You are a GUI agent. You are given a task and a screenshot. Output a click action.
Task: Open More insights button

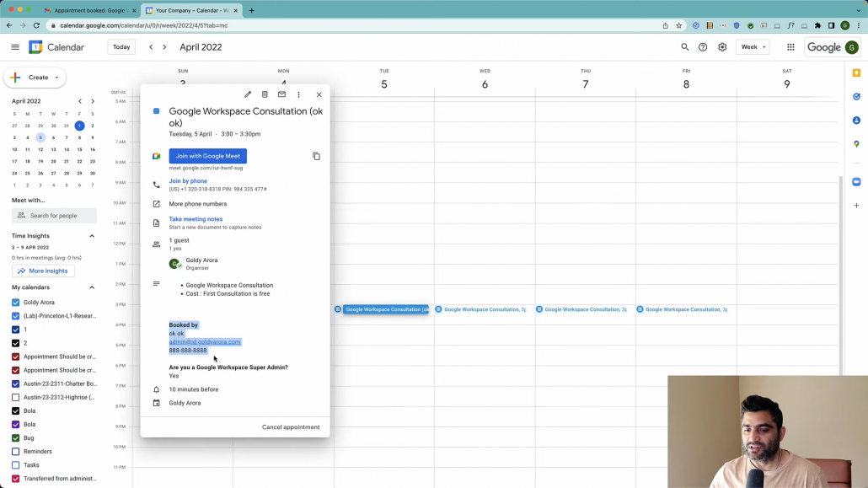click(x=43, y=271)
